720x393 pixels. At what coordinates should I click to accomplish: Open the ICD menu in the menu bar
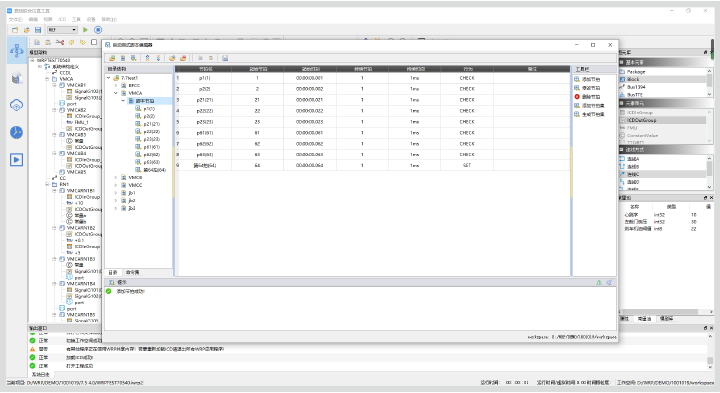(62, 19)
